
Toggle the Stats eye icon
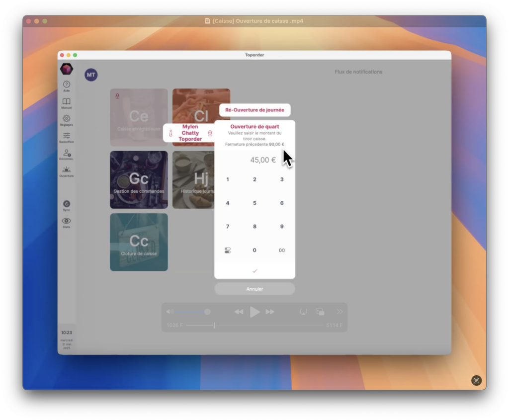66,221
